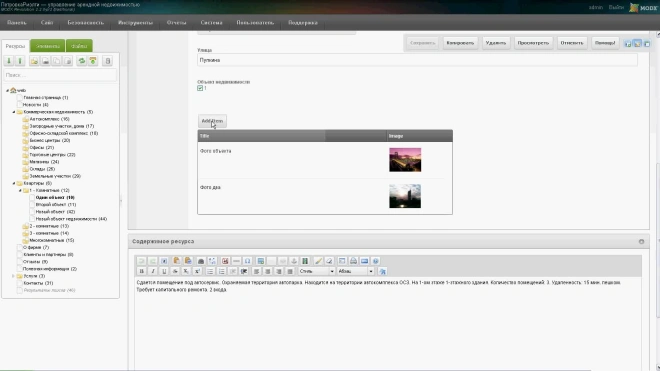The width and height of the screenshot is (660, 371).
Task: Insert a numbered list
Action: (221, 271)
